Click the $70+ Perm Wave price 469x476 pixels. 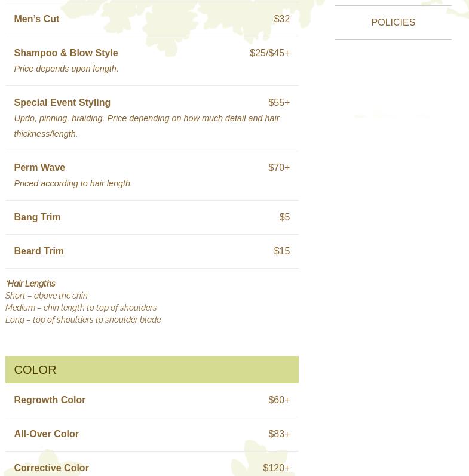pyautogui.click(x=279, y=168)
